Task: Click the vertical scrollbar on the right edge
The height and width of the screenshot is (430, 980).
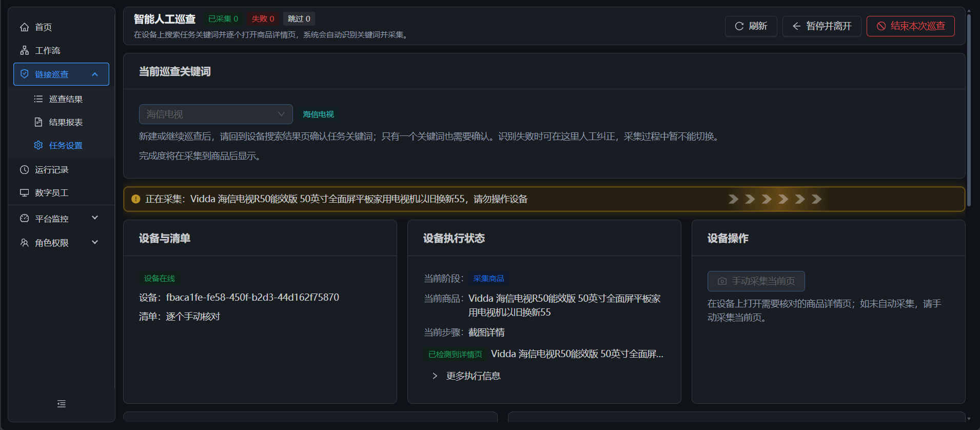Action: (969, 110)
